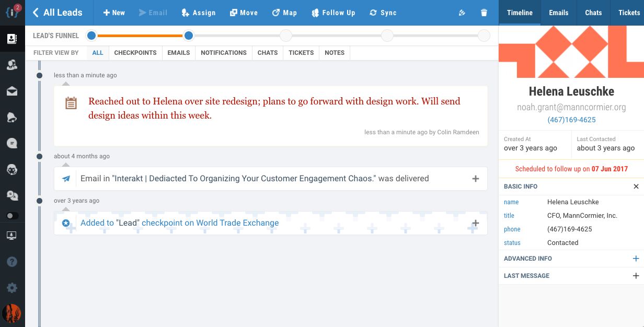The image size is (644, 327).
Task: Click the monitor screen icon in sidebar
Action: [12, 236]
